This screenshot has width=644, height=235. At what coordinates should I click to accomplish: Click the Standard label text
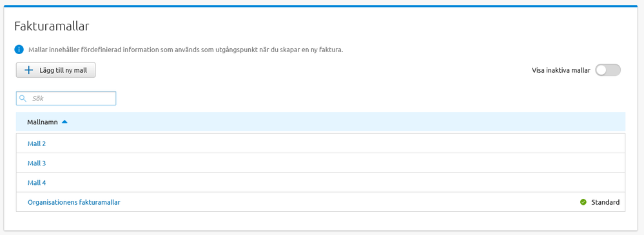click(x=605, y=202)
